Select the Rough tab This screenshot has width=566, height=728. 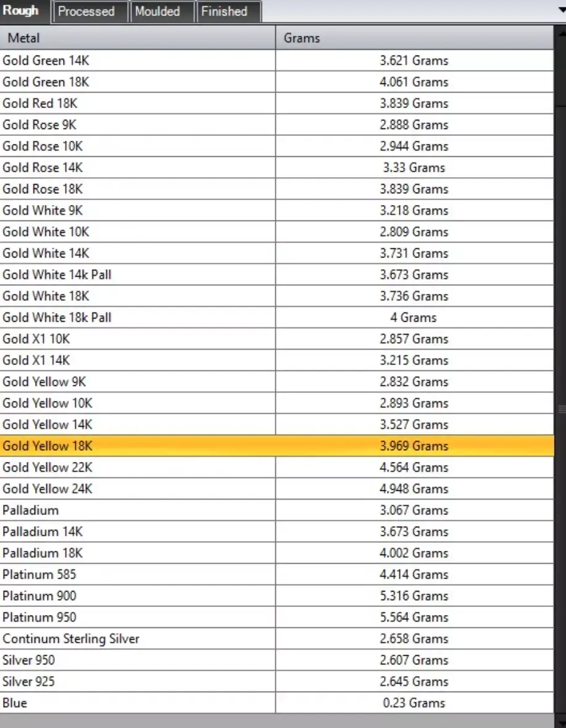click(x=21, y=11)
